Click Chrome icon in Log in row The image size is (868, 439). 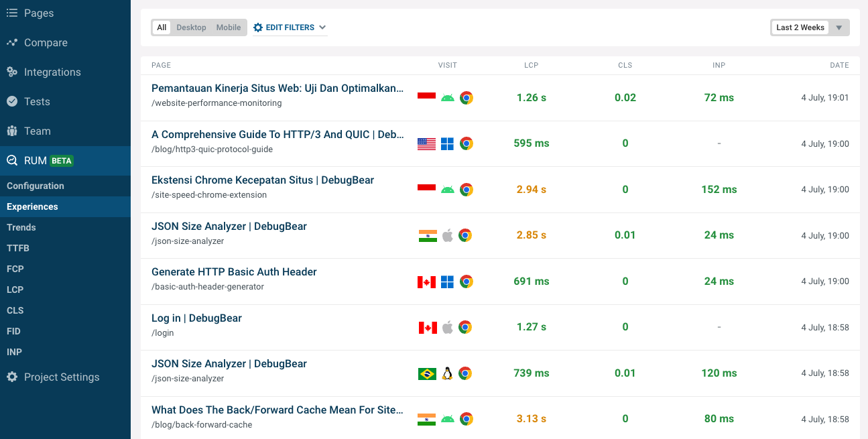coord(465,327)
